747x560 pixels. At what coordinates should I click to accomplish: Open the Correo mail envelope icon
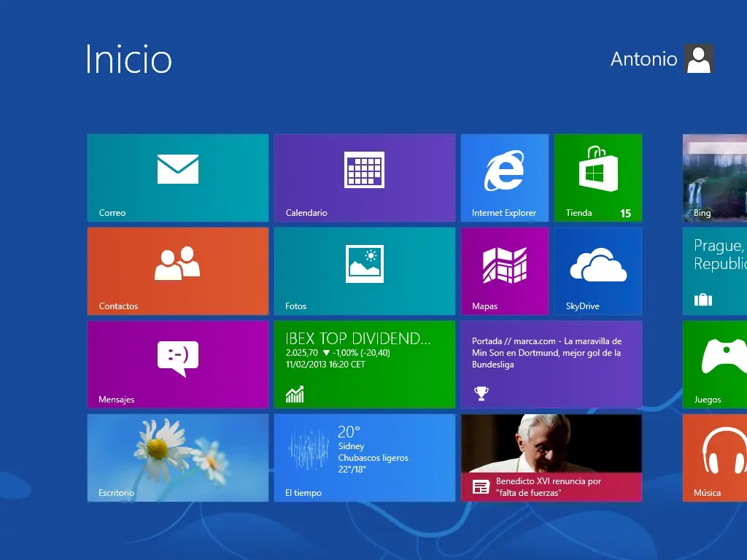(x=178, y=169)
